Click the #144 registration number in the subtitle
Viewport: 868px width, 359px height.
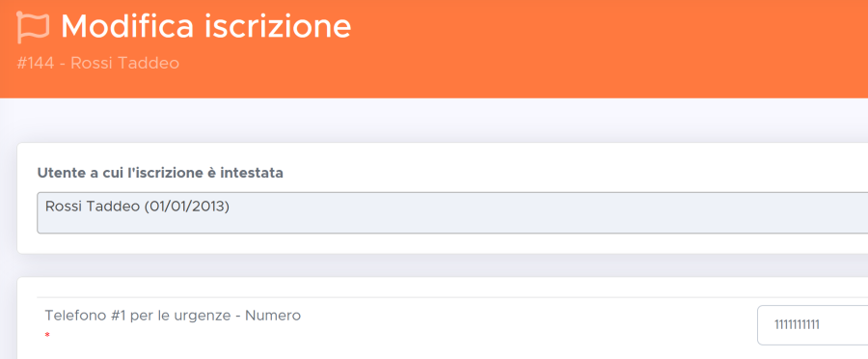[x=36, y=63]
